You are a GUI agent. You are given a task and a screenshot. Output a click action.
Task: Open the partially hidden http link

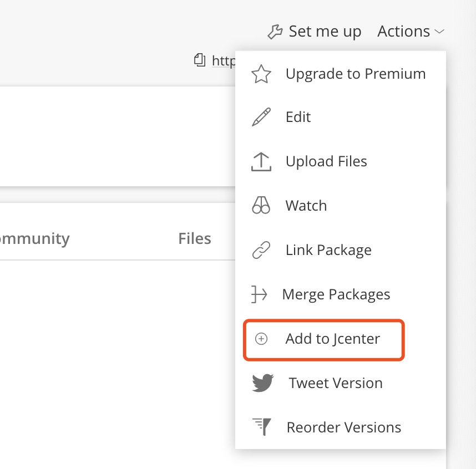pos(223,60)
